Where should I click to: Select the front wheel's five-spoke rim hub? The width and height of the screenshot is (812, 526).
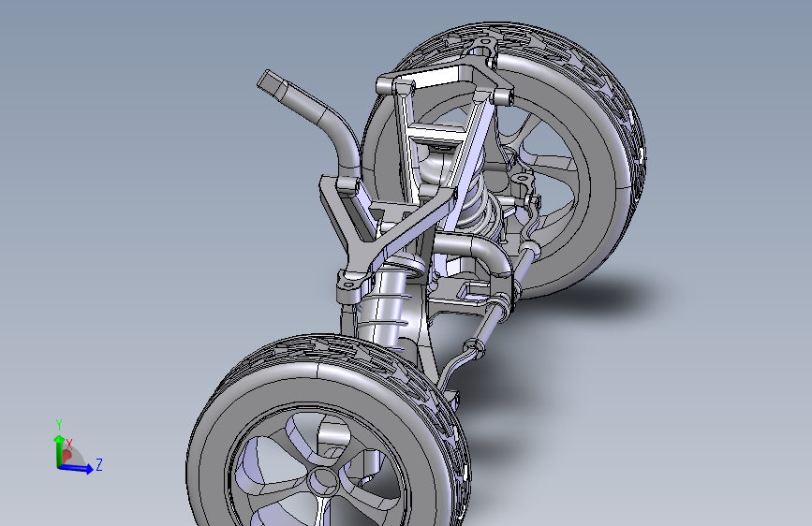point(324,481)
